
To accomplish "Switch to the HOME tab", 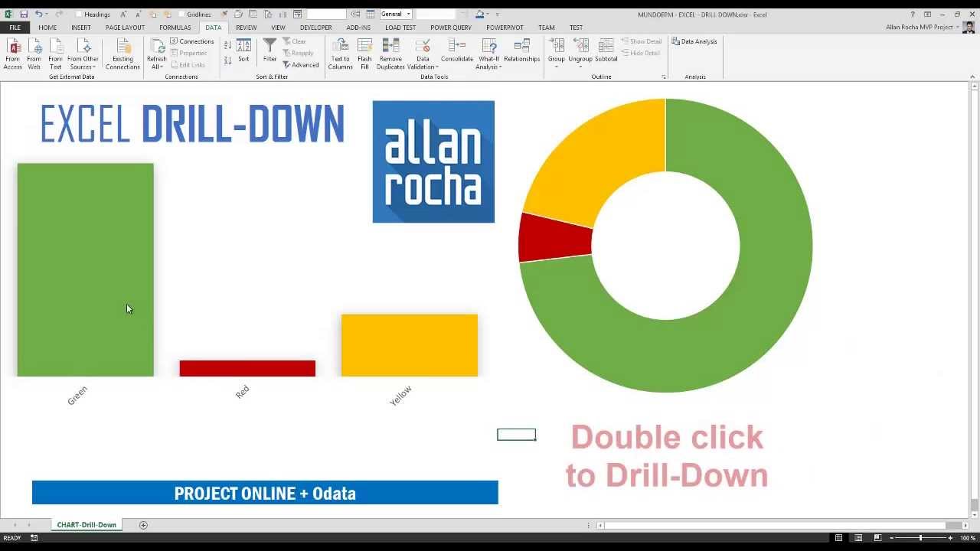I will pyautogui.click(x=47, y=28).
